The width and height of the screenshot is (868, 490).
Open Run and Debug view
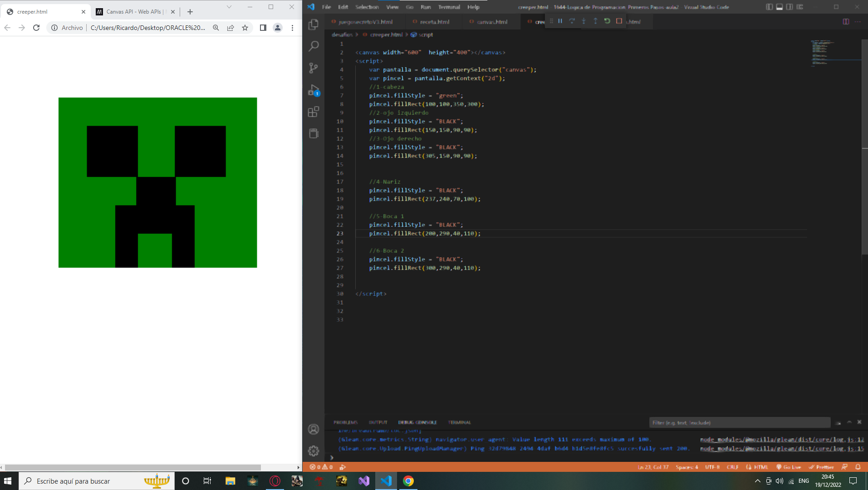tap(314, 90)
